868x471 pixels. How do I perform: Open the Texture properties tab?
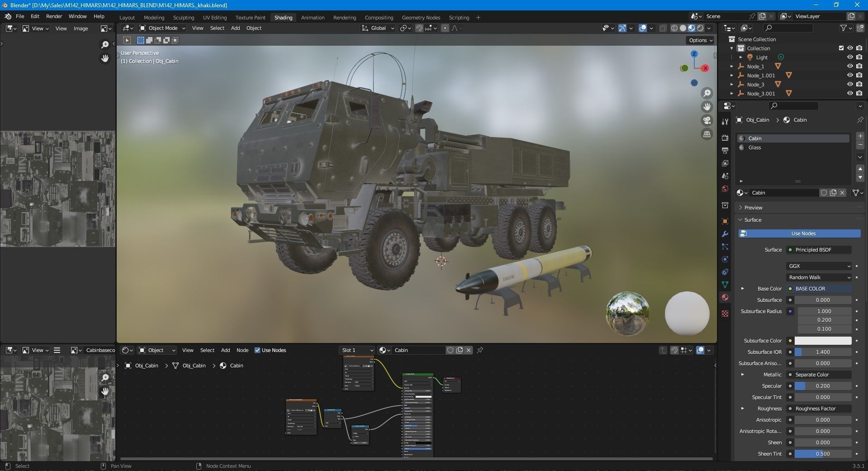725,314
